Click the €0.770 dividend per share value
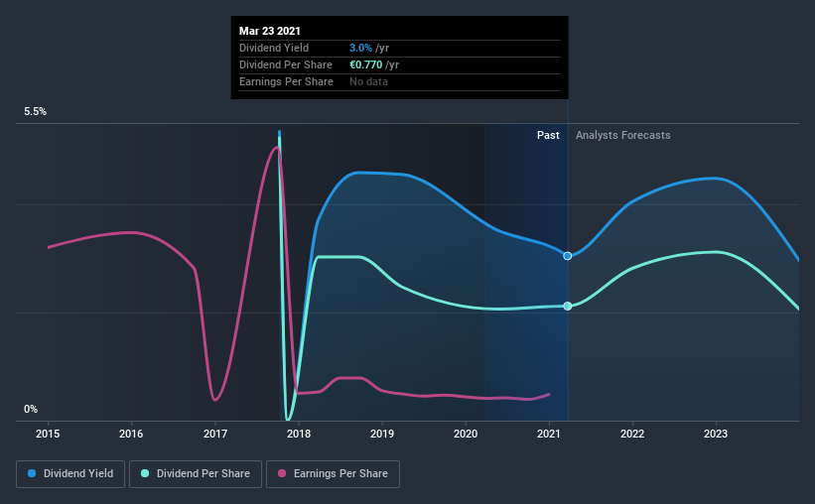This screenshot has height=504, width=815. click(366, 64)
